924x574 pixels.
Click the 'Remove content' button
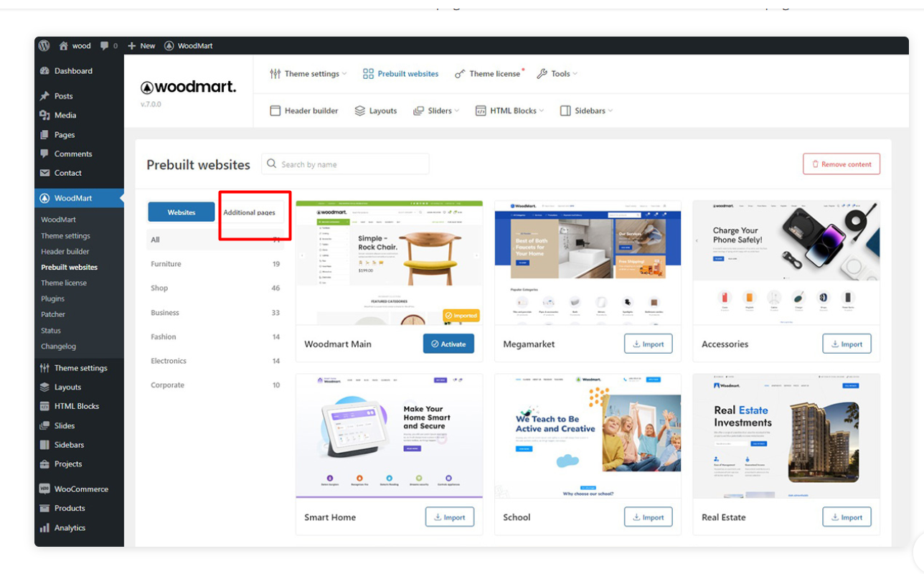841,164
